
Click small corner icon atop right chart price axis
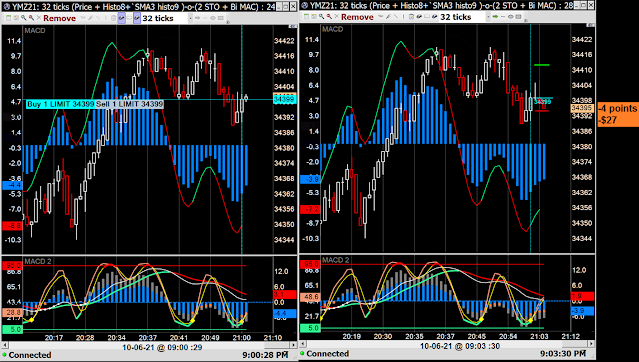click(590, 25)
